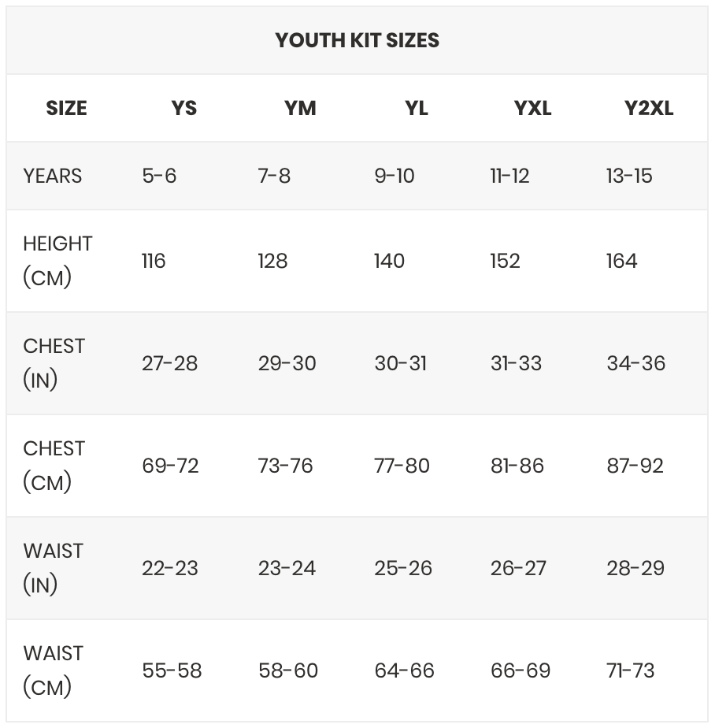Select the 140 height value

(x=389, y=261)
